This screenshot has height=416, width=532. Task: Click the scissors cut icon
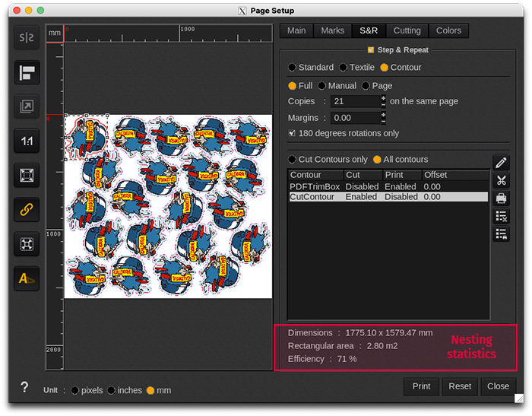(501, 180)
